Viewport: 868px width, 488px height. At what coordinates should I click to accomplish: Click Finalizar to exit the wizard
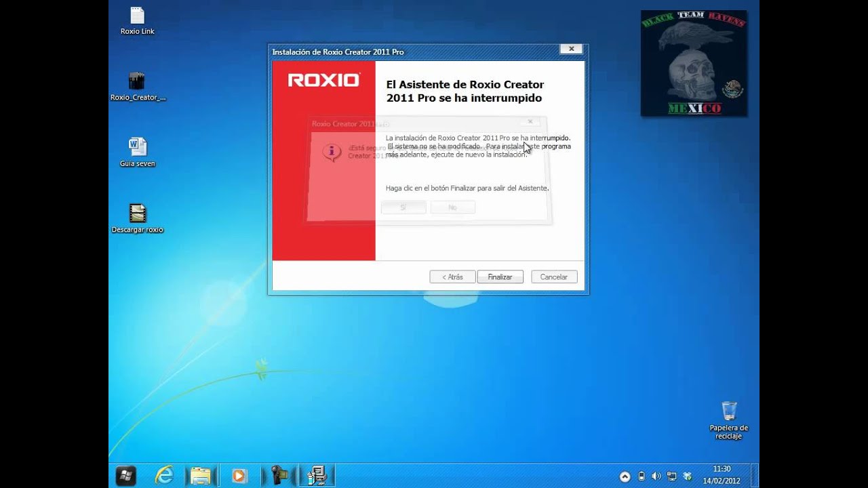pyautogui.click(x=500, y=277)
